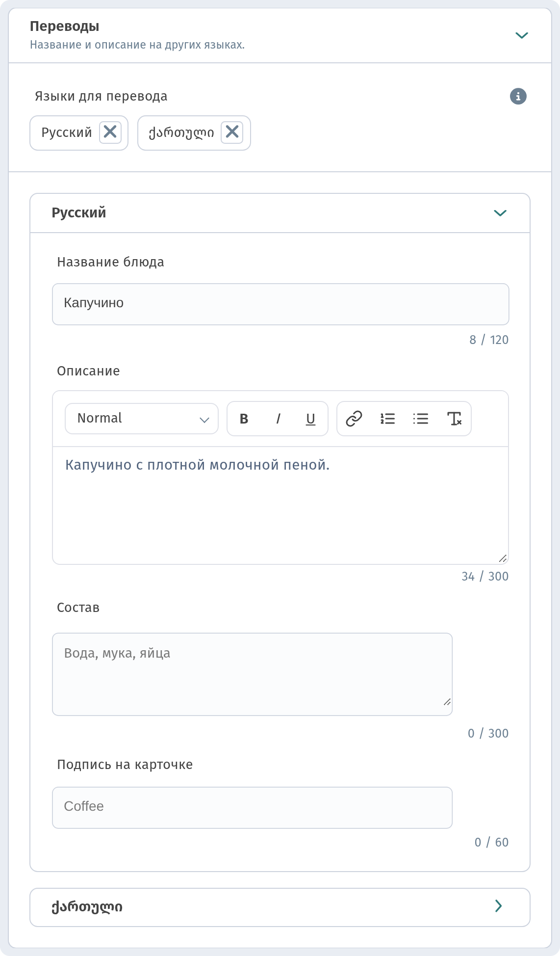Grab the description editor resize handle
Screen dimensions: 560x956
(x=503, y=558)
